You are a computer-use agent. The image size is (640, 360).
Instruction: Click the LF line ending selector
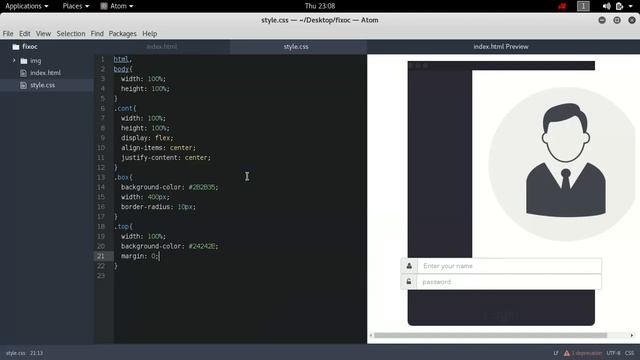coord(556,353)
